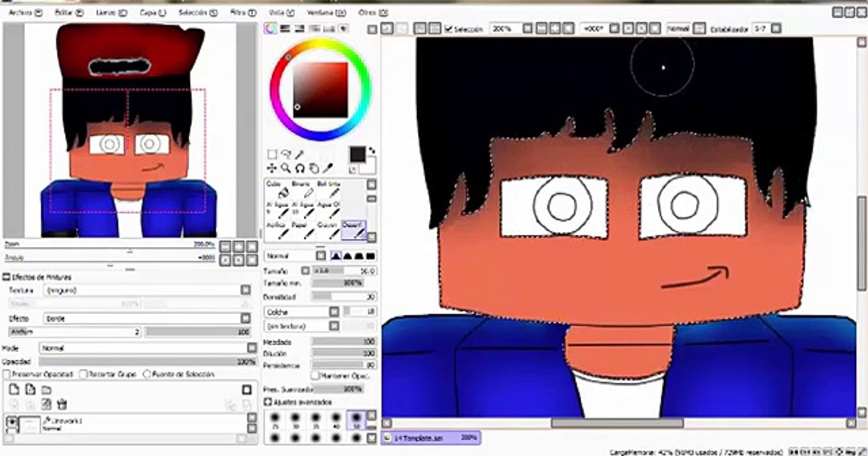Pick the size 25 brush dot
The width and height of the screenshot is (868, 456).
(x=275, y=419)
